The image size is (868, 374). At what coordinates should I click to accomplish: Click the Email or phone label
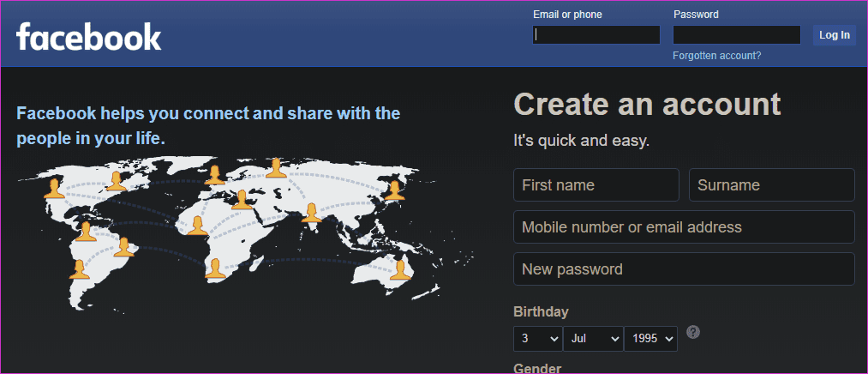coord(567,15)
